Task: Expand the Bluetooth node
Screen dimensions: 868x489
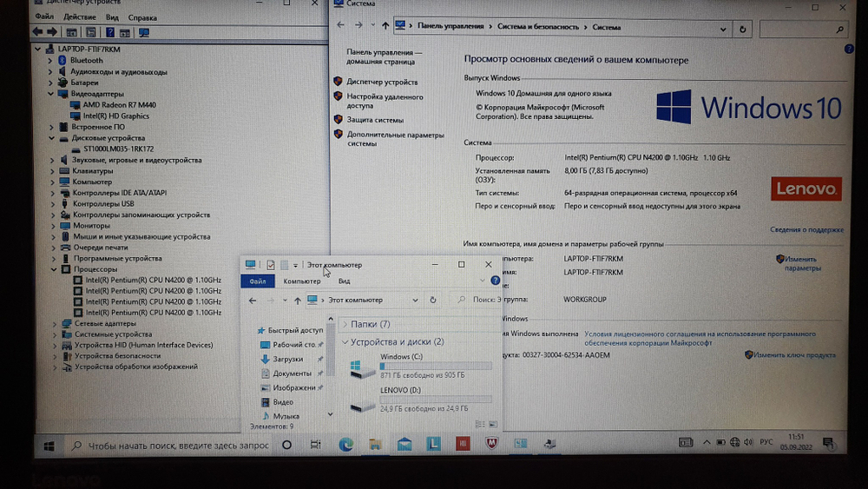Action: 49,60
